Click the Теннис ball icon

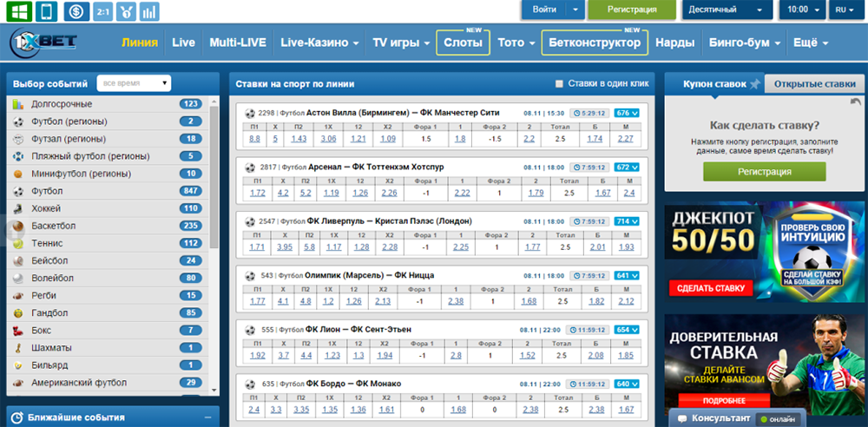click(x=18, y=244)
